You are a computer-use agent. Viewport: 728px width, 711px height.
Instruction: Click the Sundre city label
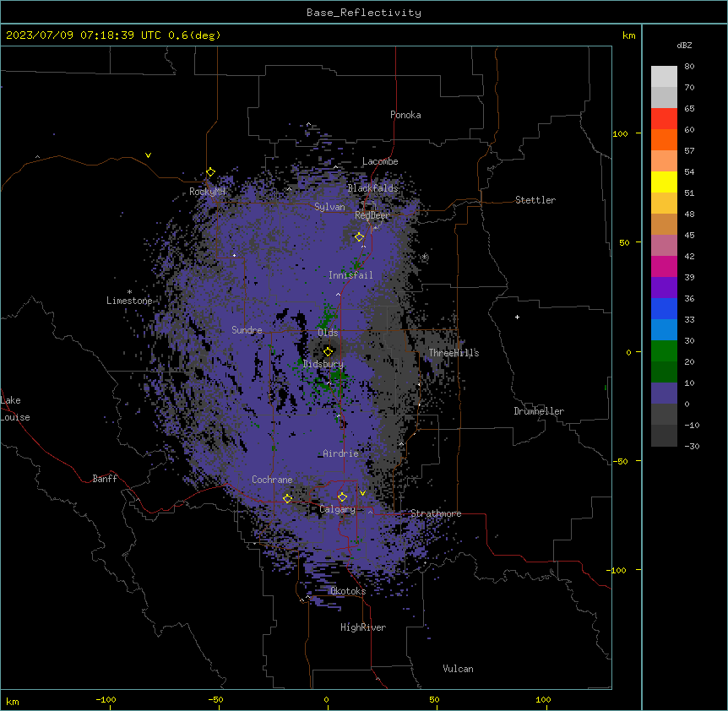coord(247,330)
